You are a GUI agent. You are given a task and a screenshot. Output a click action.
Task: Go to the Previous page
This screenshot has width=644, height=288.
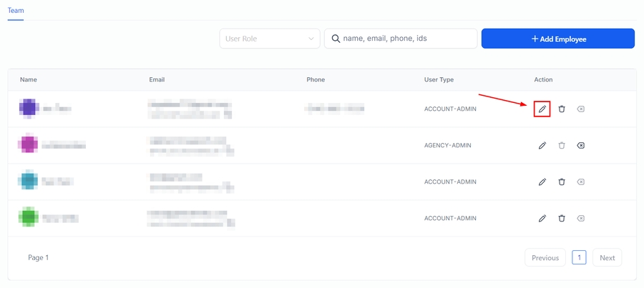click(545, 258)
